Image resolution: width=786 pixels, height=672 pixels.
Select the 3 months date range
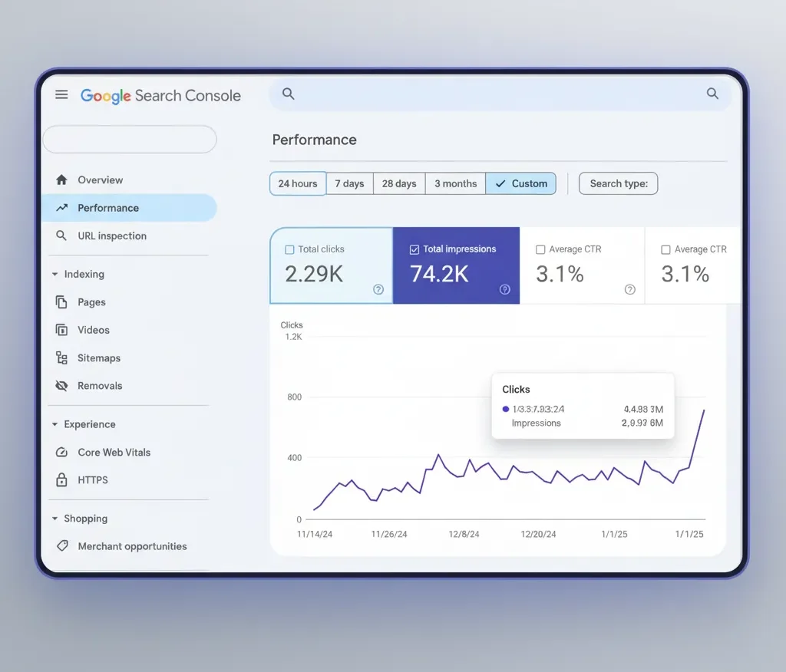(454, 183)
